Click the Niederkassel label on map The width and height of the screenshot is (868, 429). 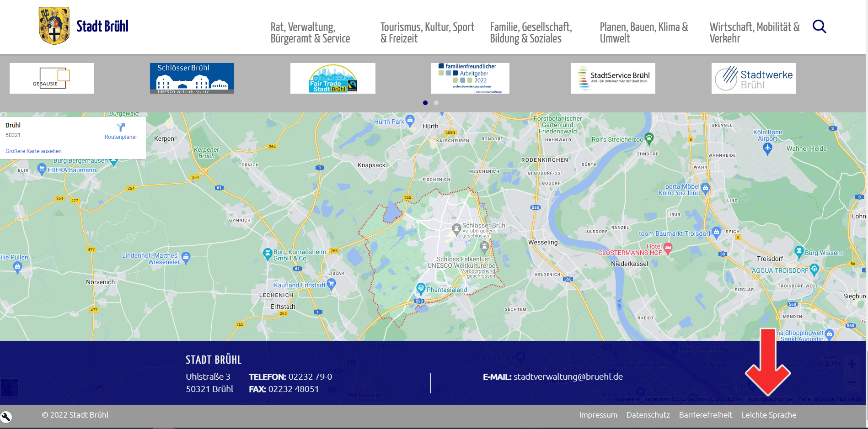click(629, 264)
